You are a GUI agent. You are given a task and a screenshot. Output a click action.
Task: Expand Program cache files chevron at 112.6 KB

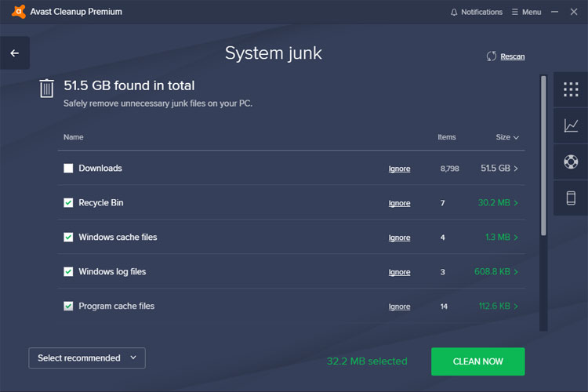pyautogui.click(x=516, y=307)
